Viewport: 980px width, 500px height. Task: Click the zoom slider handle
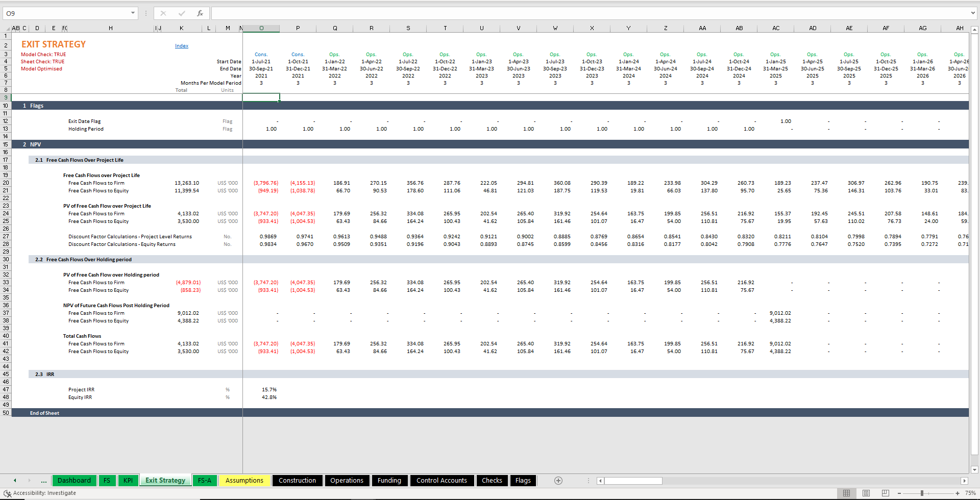pyautogui.click(x=922, y=493)
